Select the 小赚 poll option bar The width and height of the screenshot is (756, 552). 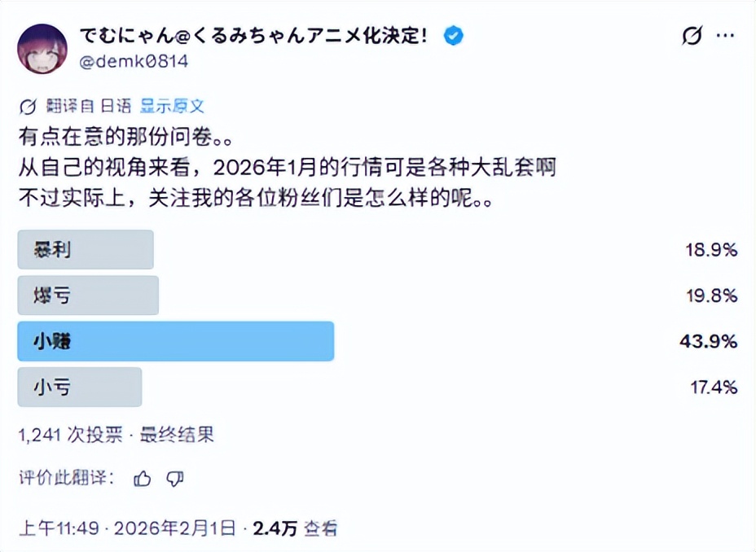[176, 341]
